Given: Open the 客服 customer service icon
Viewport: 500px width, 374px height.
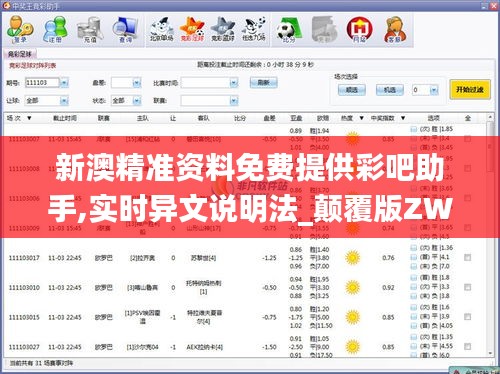Looking at the screenshot, I should click(395, 29).
